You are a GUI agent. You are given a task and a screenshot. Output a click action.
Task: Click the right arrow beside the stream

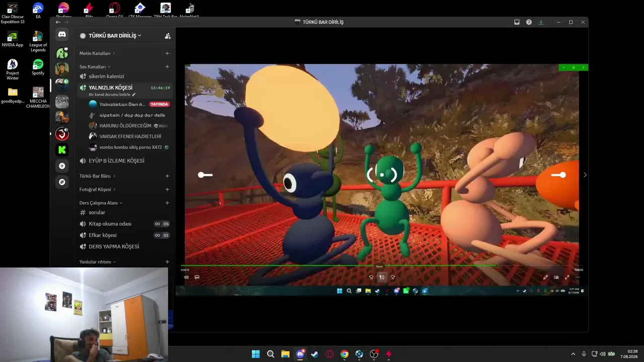(585, 175)
